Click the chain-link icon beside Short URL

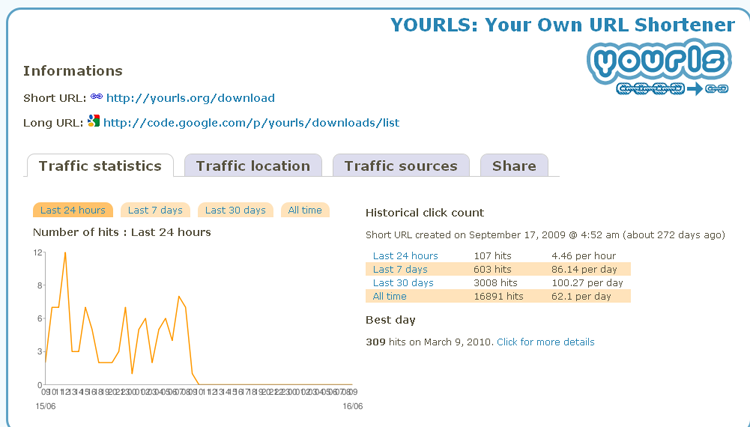point(96,98)
